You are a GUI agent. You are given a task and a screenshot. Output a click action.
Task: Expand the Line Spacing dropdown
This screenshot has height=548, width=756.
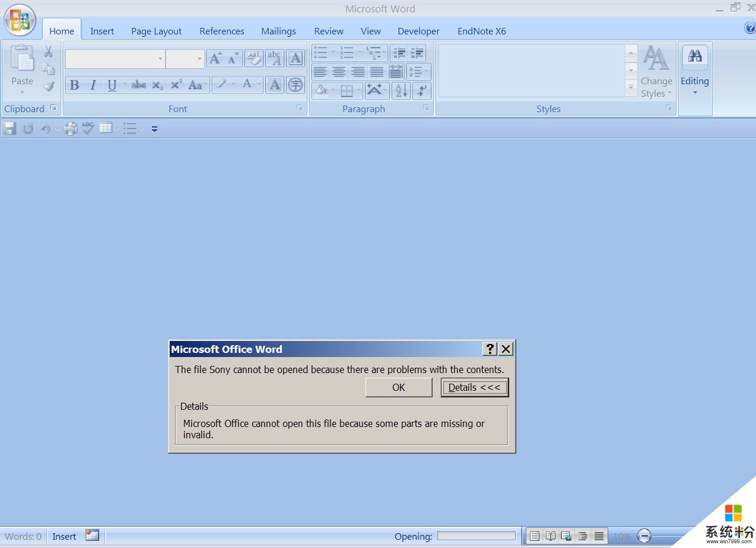pos(418,72)
